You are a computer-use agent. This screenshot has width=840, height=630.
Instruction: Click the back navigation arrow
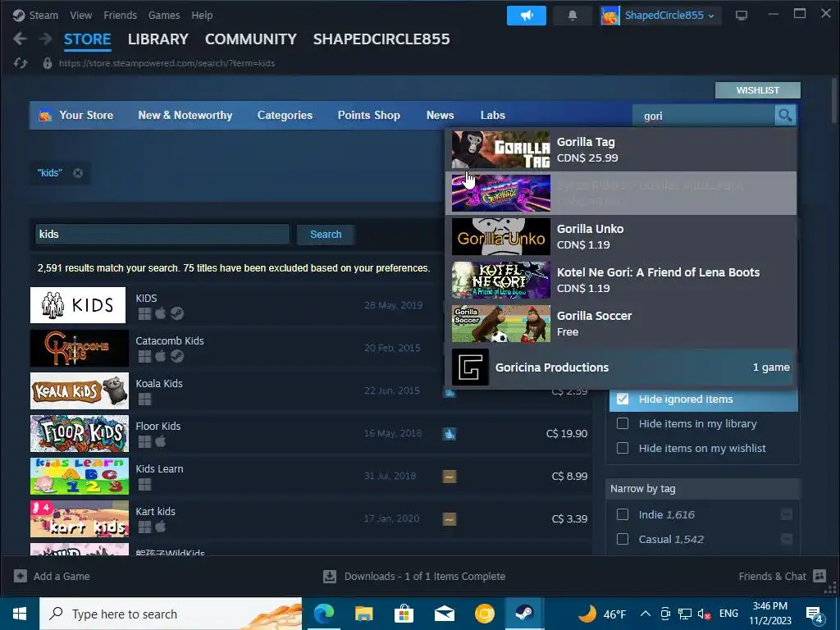click(x=20, y=39)
